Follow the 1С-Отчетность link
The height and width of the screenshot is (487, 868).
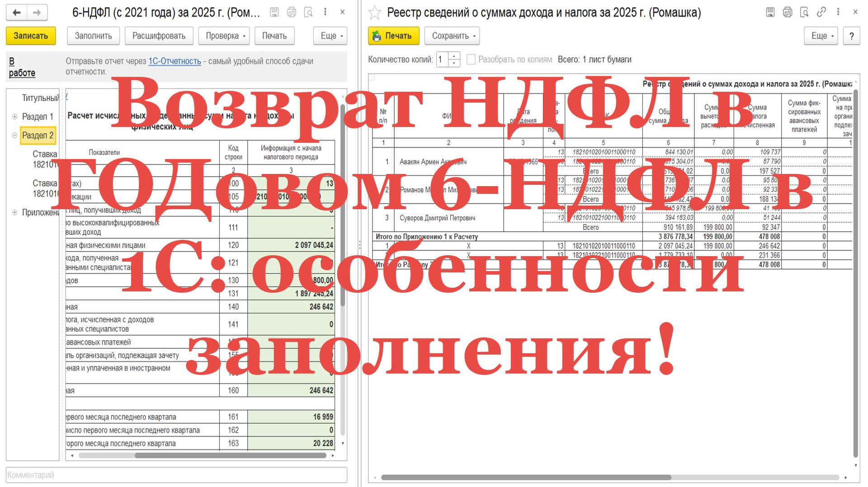pos(175,61)
